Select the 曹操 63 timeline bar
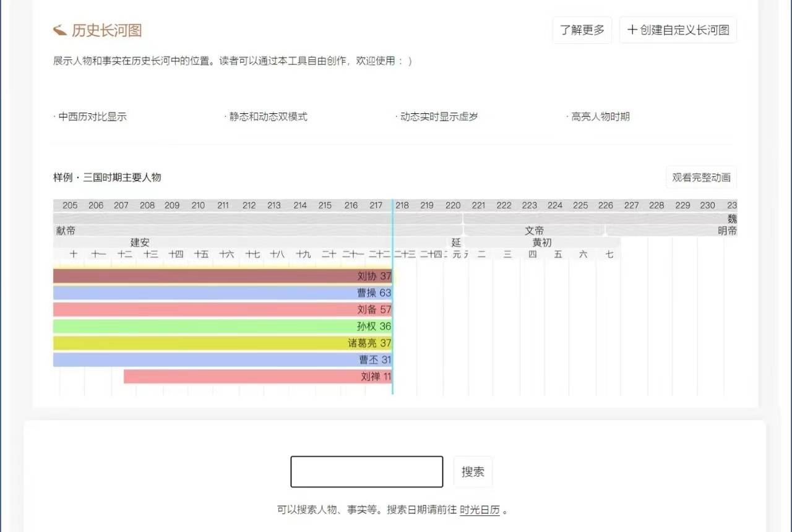 point(223,293)
